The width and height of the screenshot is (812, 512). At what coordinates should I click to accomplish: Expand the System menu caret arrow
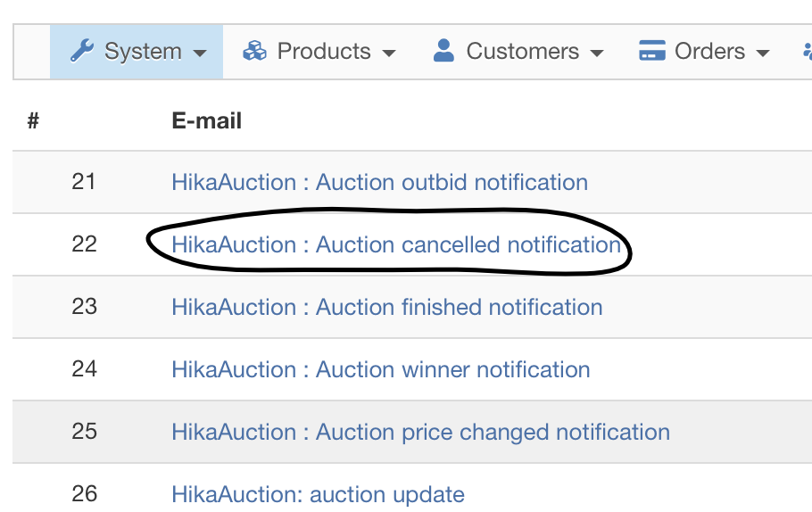point(200,54)
